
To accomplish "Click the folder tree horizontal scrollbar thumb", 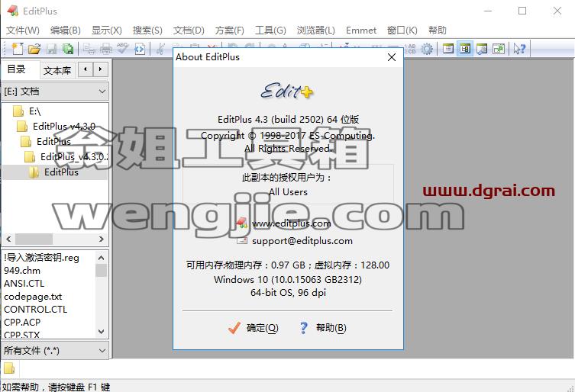I will click(34, 239).
